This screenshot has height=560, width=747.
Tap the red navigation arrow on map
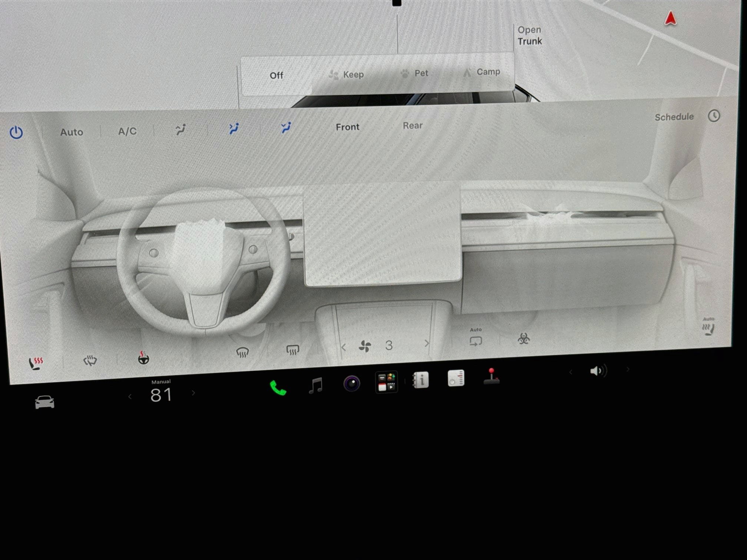[670, 18]
